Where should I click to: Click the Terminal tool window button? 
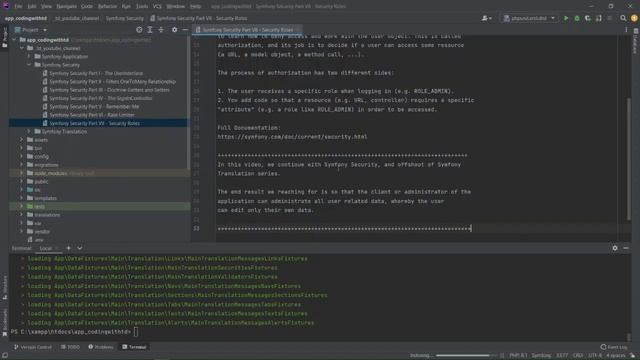click(x=134, y=347)
